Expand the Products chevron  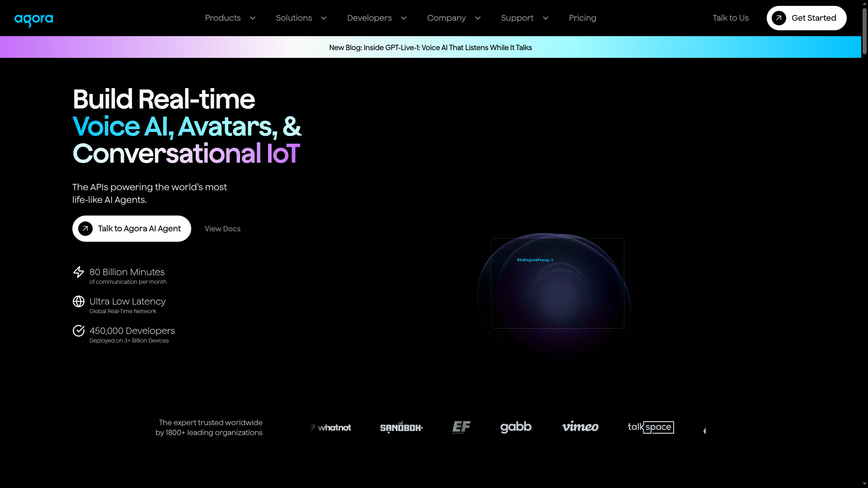(x=253, y=18)
